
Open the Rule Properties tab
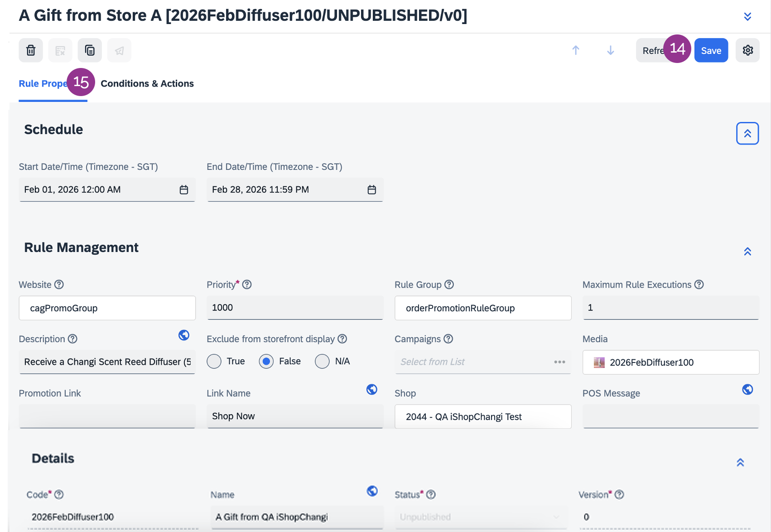coord(42,84)
